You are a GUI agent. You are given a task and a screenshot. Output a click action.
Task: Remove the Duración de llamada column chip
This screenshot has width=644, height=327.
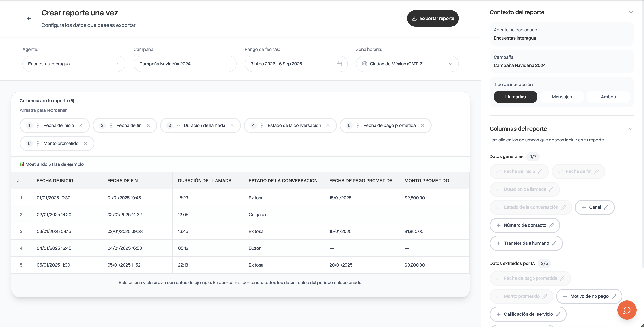click(x=232, y=125)
